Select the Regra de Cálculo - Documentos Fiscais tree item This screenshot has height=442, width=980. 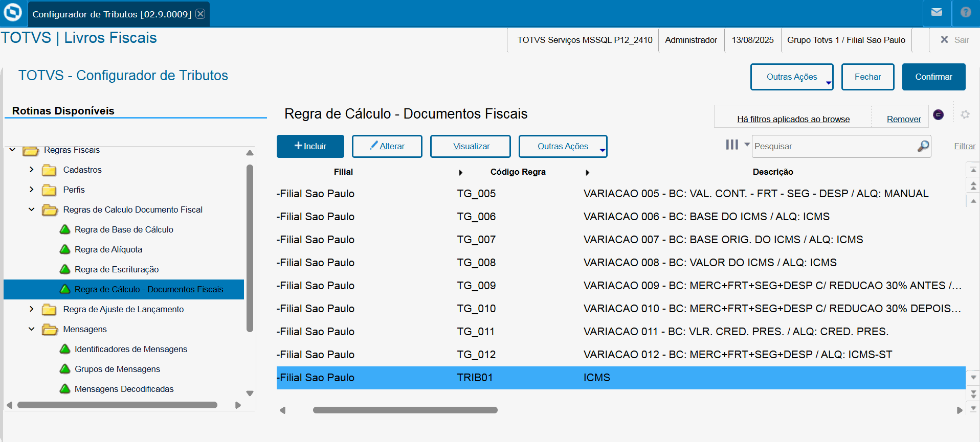click(124, 289)
